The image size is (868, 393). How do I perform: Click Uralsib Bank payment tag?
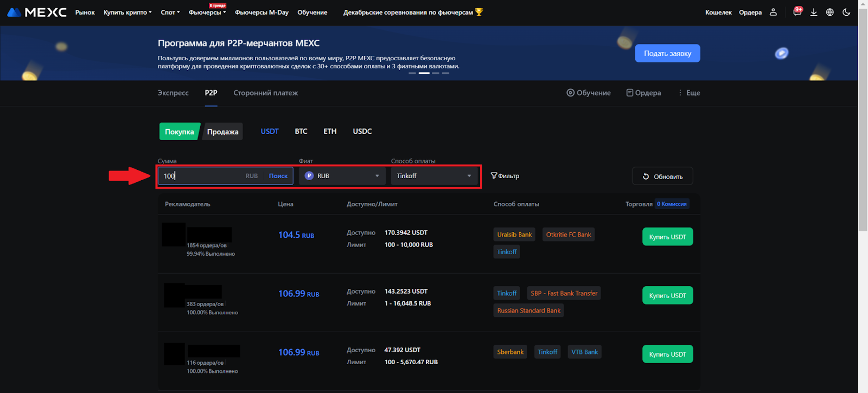(514, 234)
